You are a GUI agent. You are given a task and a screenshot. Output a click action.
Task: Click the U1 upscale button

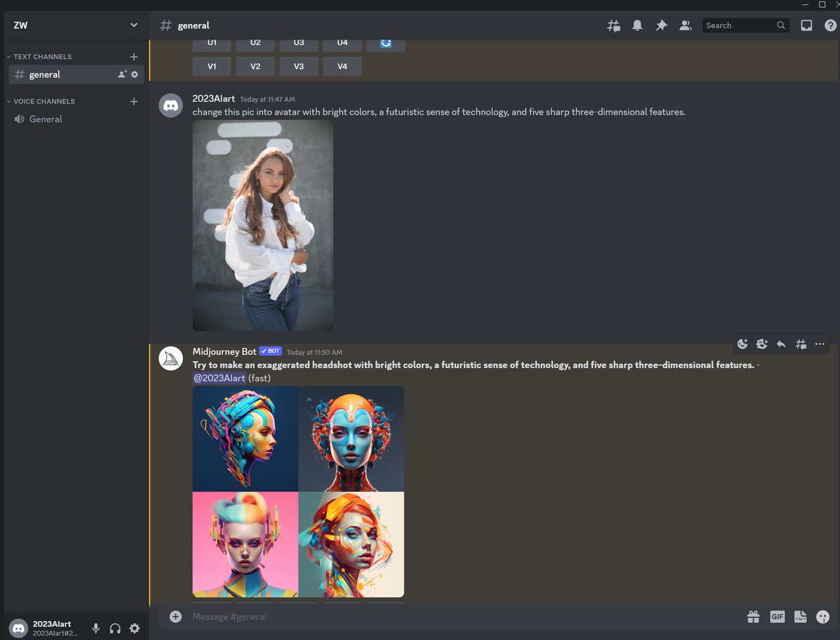[x=211, y=44]
